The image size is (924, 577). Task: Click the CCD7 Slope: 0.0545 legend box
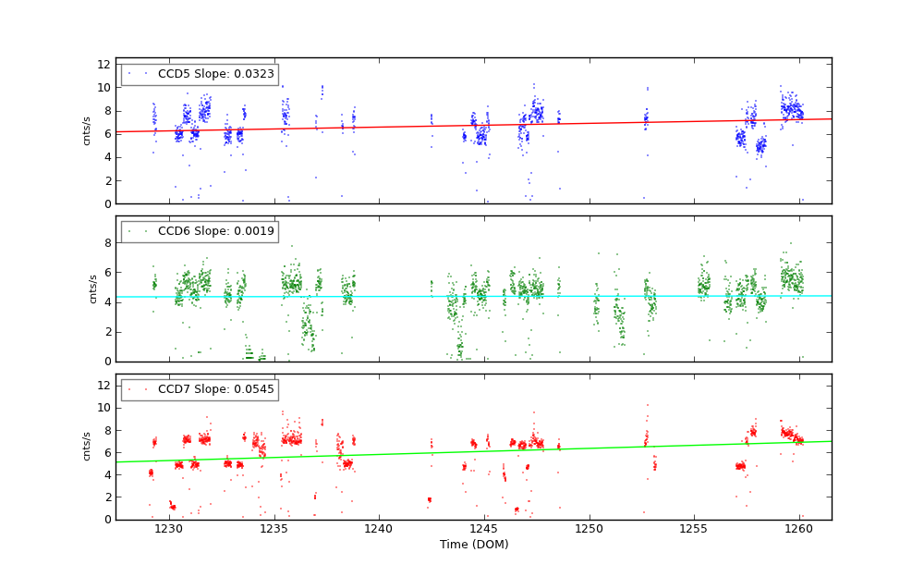(200, 390)
